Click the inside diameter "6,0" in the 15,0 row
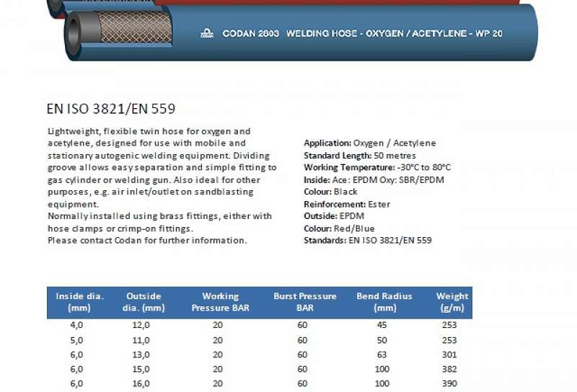Screen dimensions: 577x392 pos(76,369)
